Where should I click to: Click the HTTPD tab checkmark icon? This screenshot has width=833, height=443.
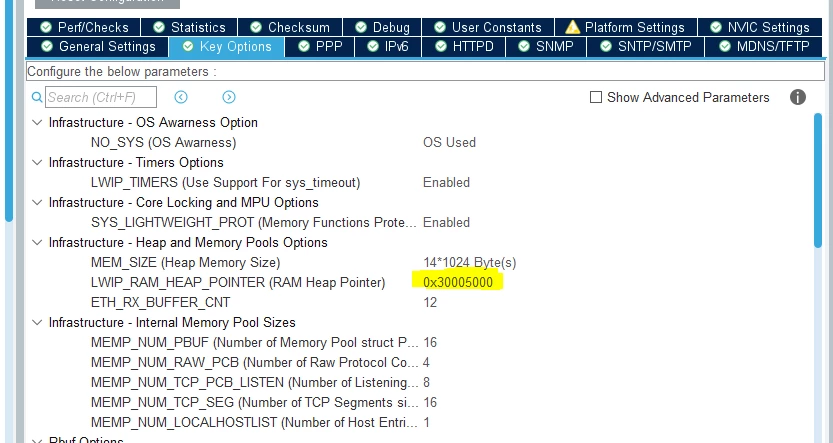coord(440,47)
